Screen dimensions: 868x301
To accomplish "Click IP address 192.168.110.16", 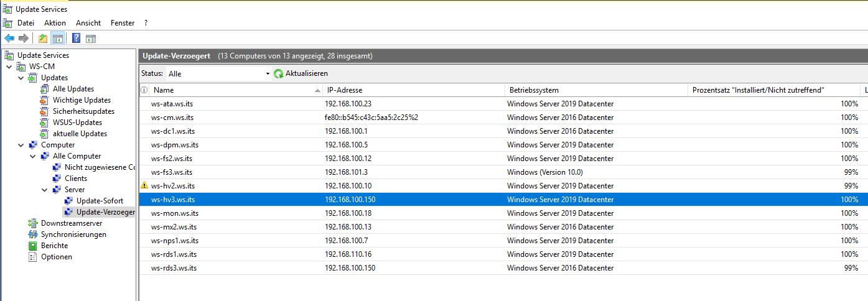I will 348,254.
